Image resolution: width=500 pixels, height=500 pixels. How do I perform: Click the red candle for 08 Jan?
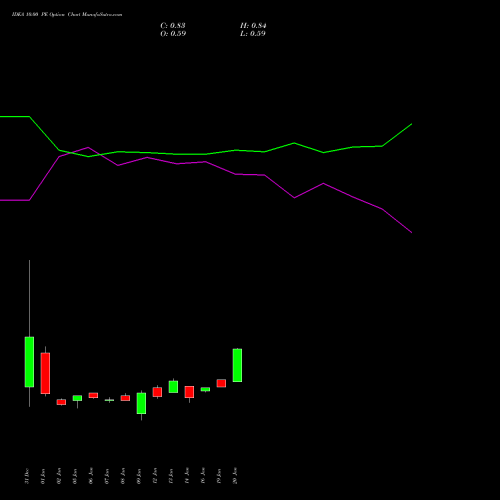coord(125,398)
